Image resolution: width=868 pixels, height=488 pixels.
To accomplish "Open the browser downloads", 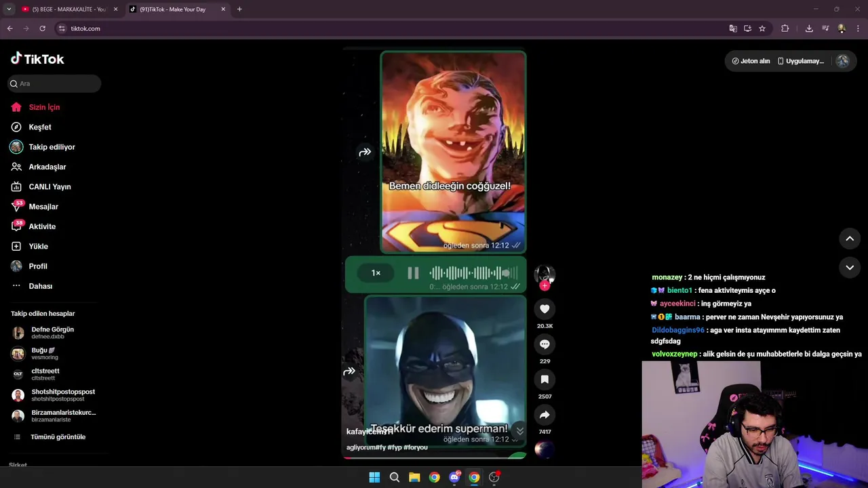I will (x=809, y=28).
